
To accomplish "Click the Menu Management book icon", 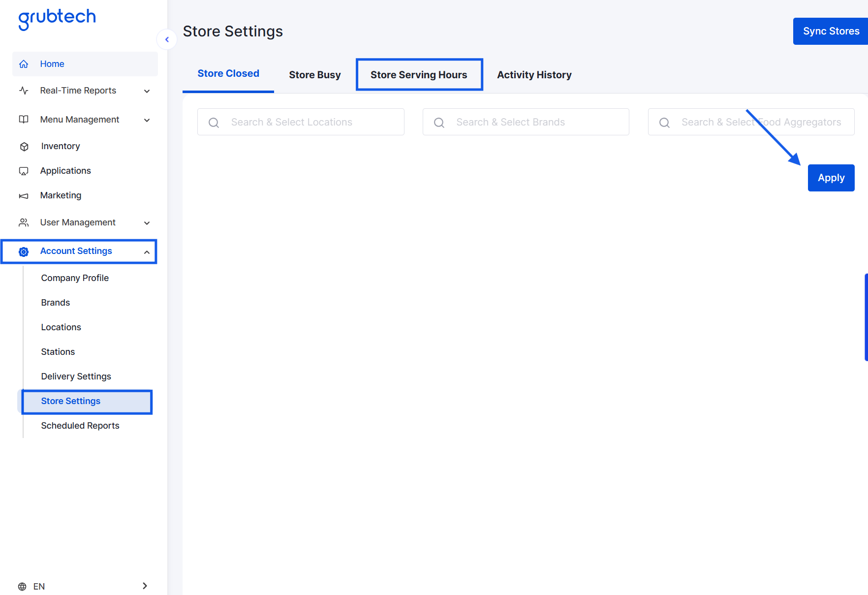I will (x=24, y=120).
